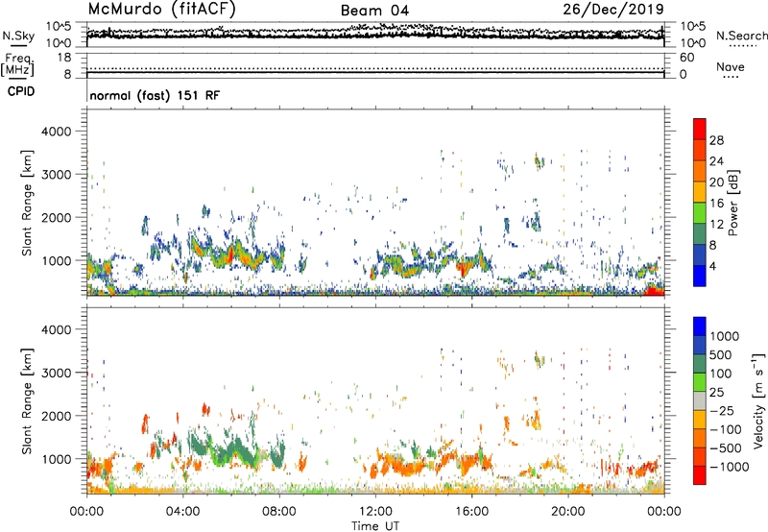This screenshot has width=768, height=532.
Task: Click the 'Time UT' axis label
Action: click(375, 526)
